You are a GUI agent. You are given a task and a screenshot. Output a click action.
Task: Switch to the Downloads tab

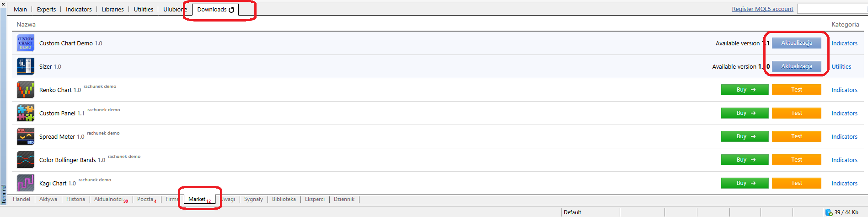215,10
